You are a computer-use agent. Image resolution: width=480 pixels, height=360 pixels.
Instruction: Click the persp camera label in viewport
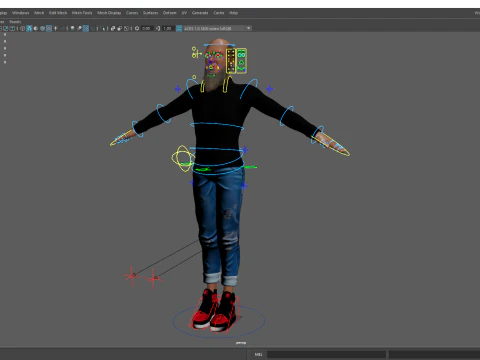tap(241, 343)
